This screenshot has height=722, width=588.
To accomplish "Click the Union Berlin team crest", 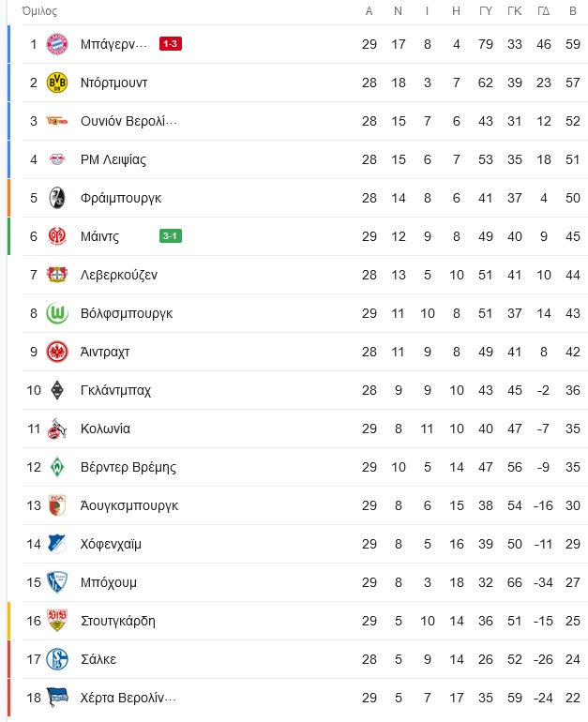I will click(x=57, y=121).
